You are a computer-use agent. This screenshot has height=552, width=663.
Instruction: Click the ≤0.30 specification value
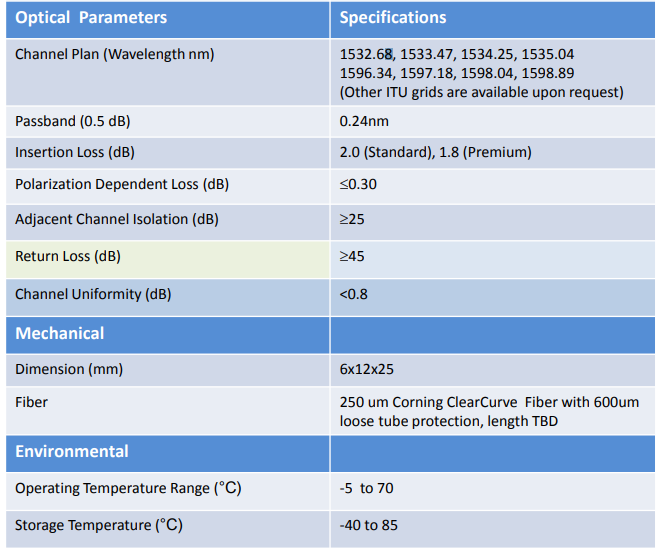358,185
